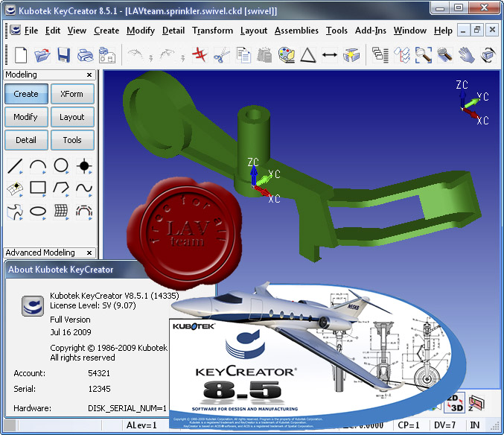Select the point-on-surface mesh tool
This screenshot has height=435, width=504.
pos(15,189)
